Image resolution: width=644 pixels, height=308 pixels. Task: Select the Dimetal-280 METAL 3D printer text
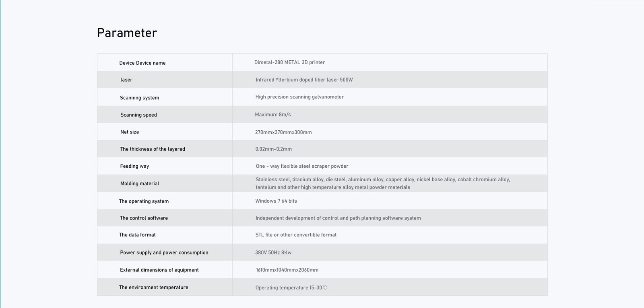pos(289,63)
